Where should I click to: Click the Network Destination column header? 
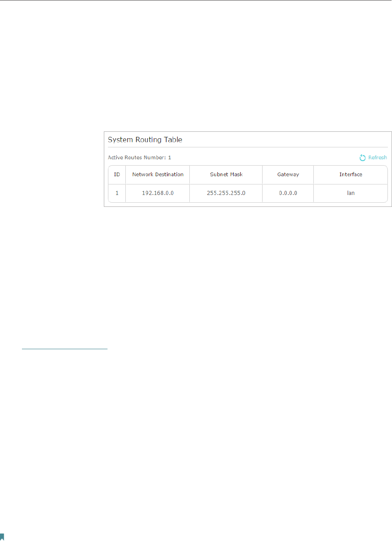pyautogui.click(x=157, y=174)
